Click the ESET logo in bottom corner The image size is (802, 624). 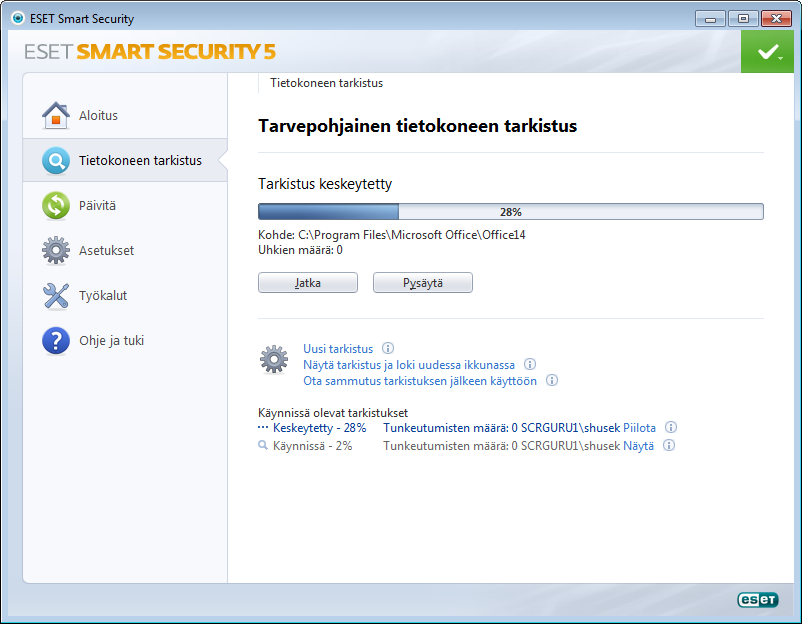pyautogui.click(x=758, y=599)
